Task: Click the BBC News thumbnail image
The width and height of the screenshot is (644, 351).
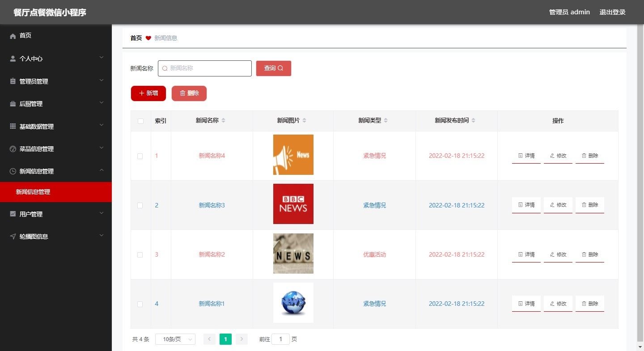Action: [x=293, y=204]
